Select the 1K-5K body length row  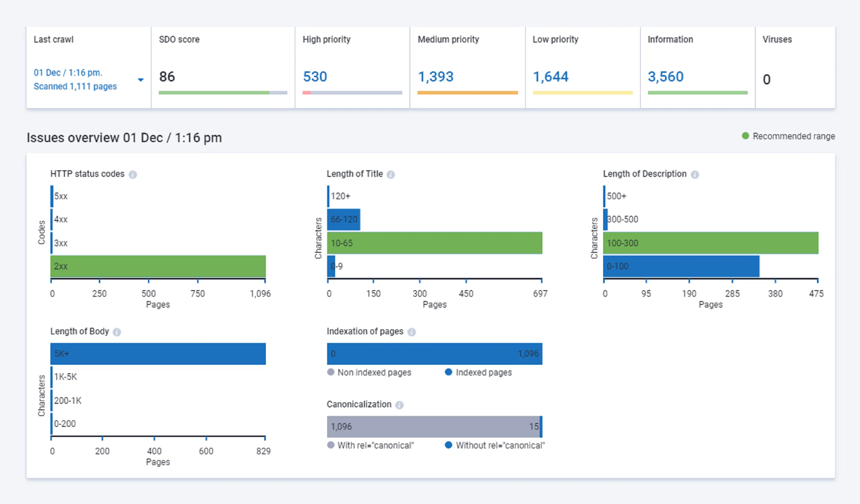pyautogui.click(x=64, y=377)
